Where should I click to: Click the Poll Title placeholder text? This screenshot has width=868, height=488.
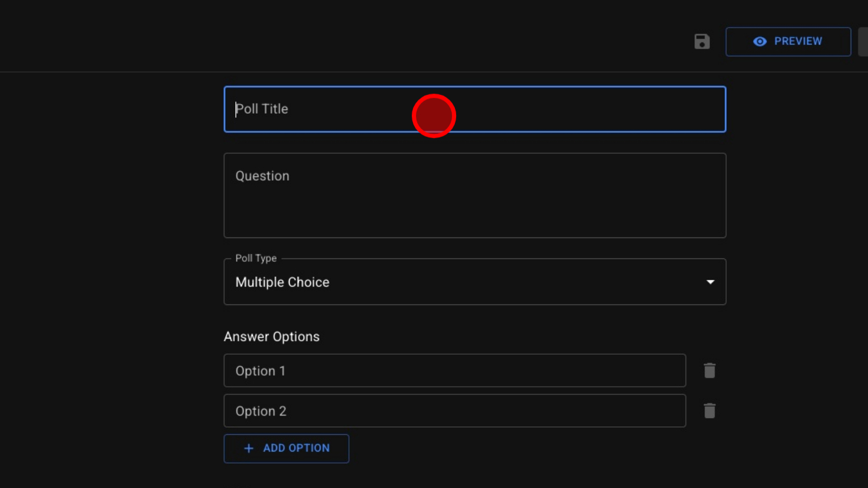[262, 109]
